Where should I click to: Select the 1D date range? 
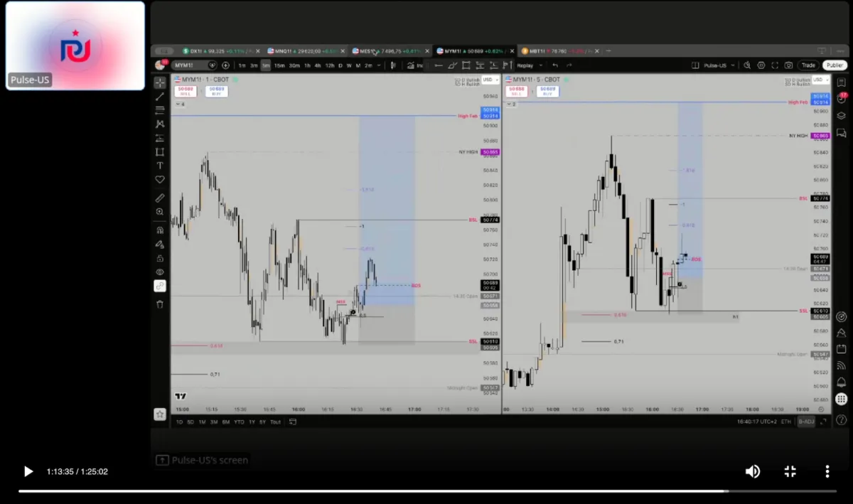click(180, 422)
